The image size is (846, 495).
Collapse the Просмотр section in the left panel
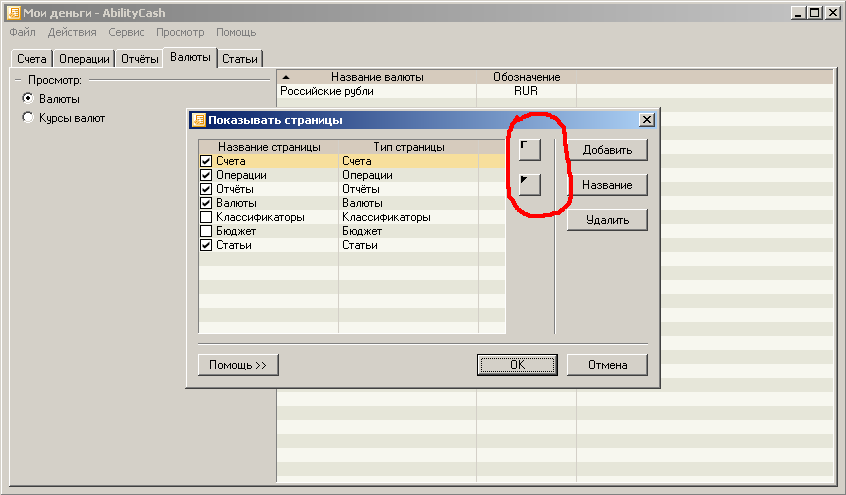pos(18,79)
